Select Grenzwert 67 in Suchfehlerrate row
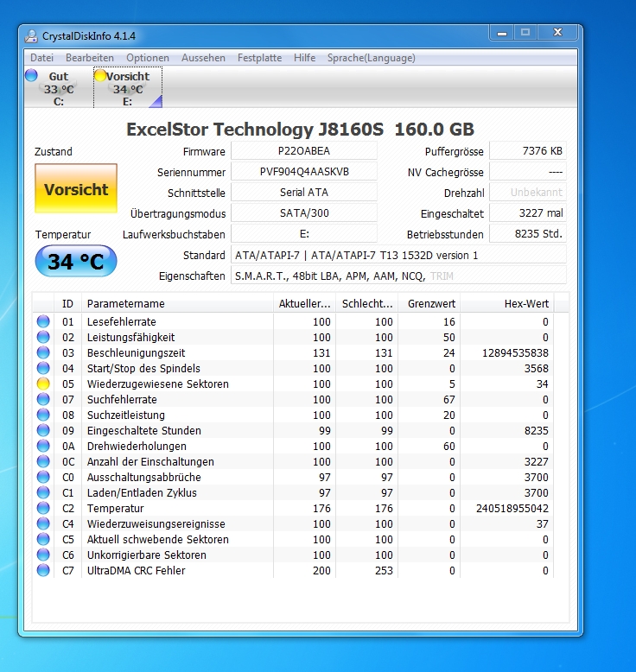Screen dimensions: 636x672 pos(449,399)
